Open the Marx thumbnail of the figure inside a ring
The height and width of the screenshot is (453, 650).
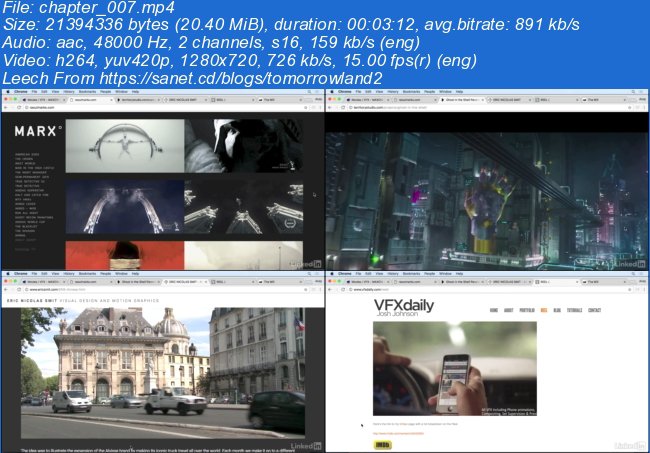(125, 146)
